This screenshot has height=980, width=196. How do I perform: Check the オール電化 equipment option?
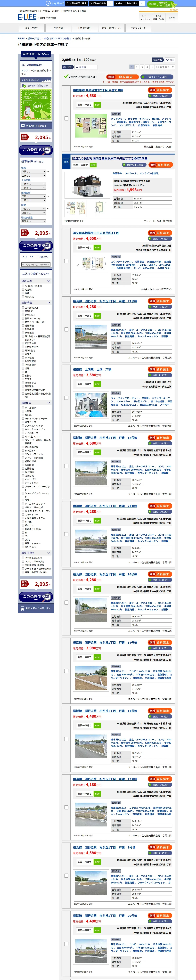coord(23,408)
